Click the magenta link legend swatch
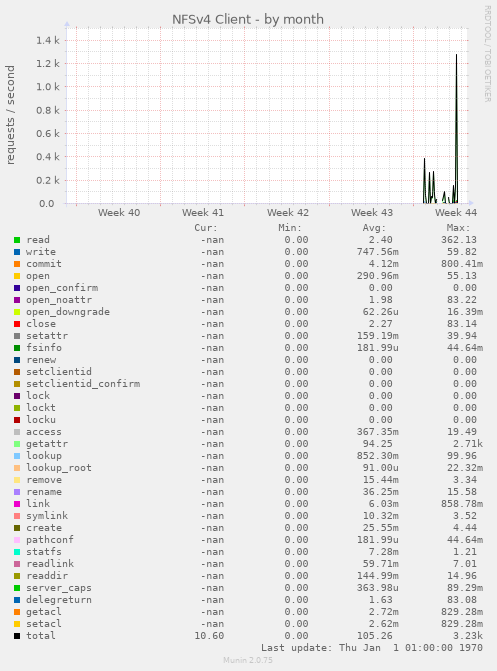The height and width of the screenshot is (671, 497). 17,504
